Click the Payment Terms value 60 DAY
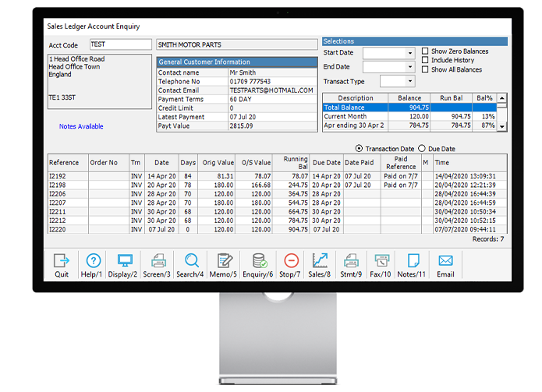The height and width of the screenshot is (392, 542). (x=273, y=100)
